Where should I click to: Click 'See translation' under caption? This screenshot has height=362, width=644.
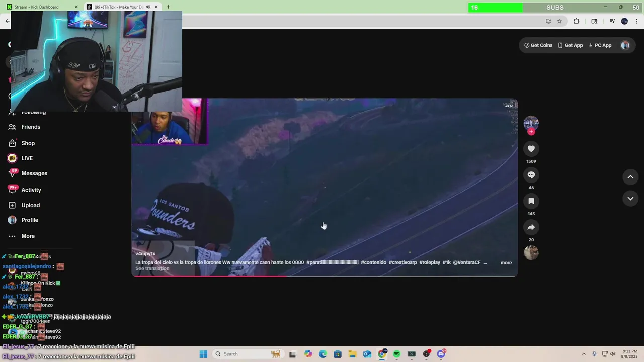(152, 268)
